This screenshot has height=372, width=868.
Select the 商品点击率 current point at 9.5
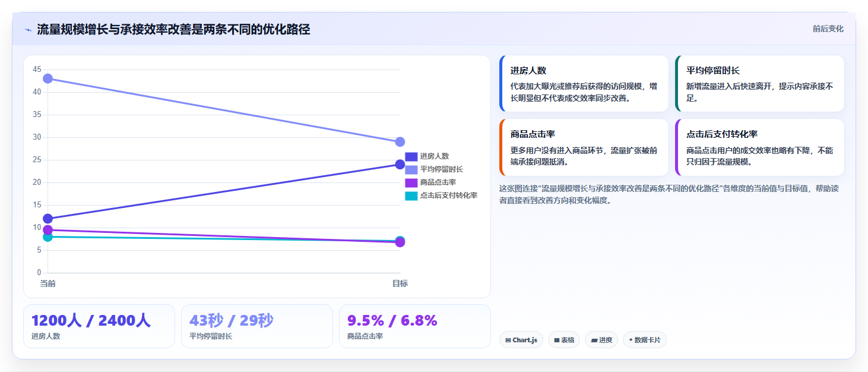(48, 230)
